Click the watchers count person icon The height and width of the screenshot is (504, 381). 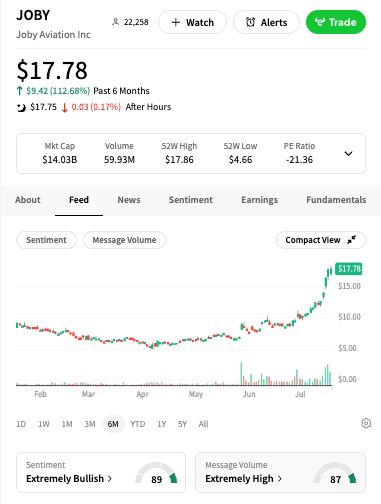115,22
